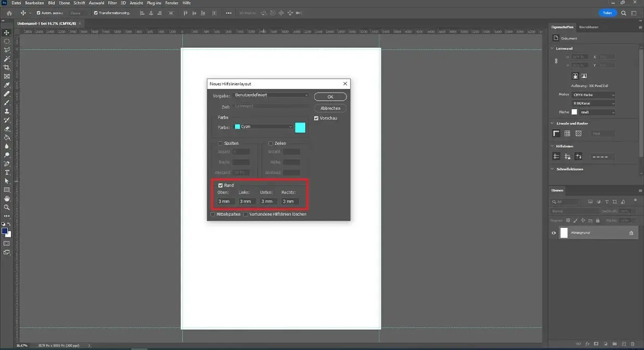Select the Zoom tool
Screen dimensions: 644x350
(7, 207)
